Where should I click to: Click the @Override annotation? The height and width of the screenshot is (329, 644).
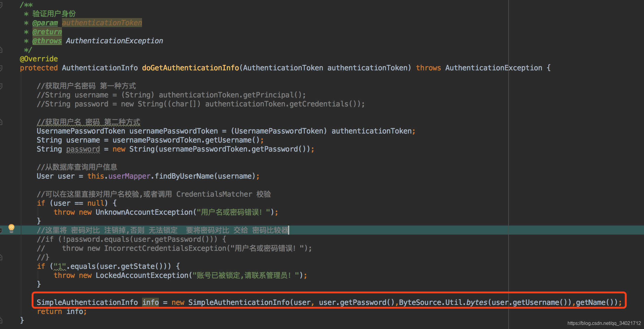39,59
